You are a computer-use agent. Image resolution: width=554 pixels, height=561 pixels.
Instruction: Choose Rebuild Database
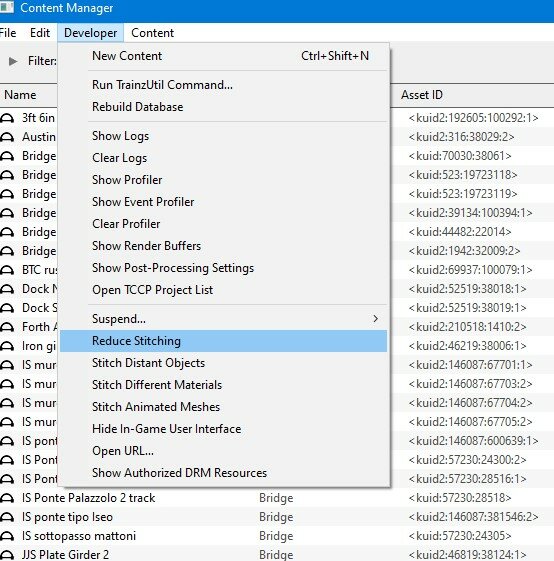click(223, 107)
